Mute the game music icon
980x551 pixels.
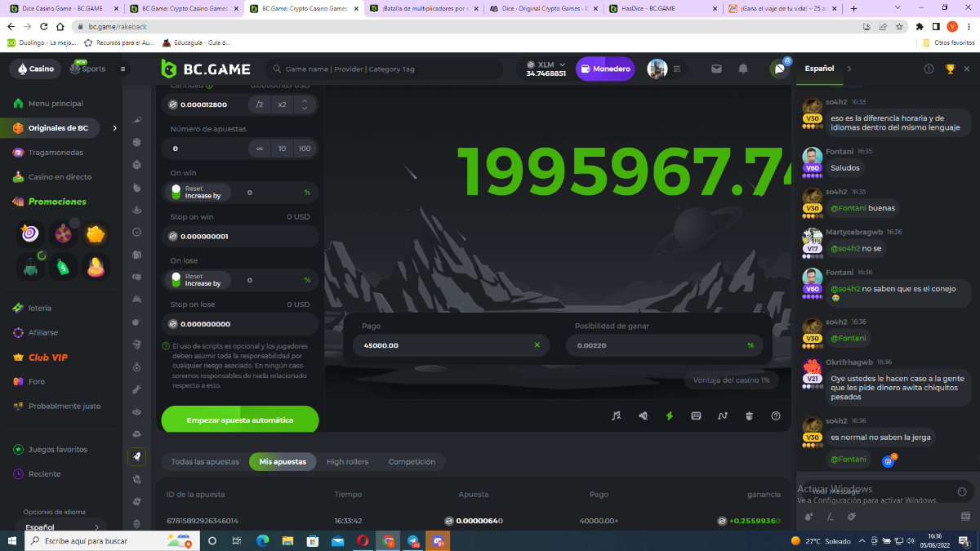[x=617, y=415]
